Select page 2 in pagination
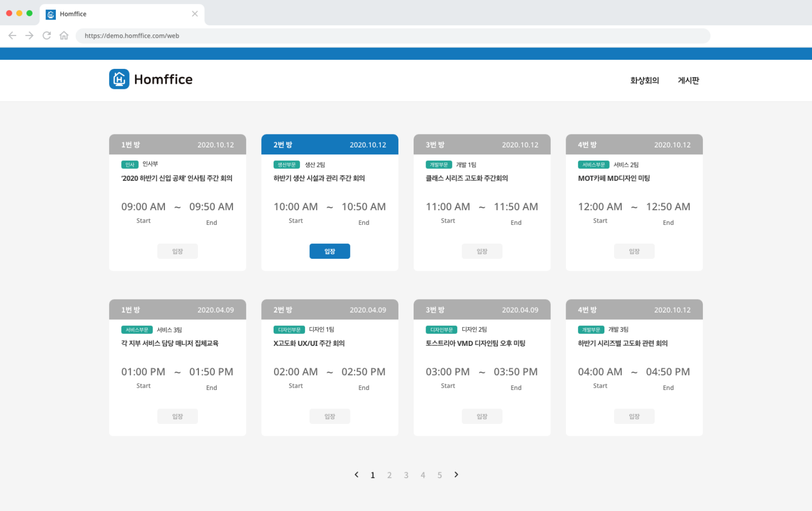 point(389,475)
